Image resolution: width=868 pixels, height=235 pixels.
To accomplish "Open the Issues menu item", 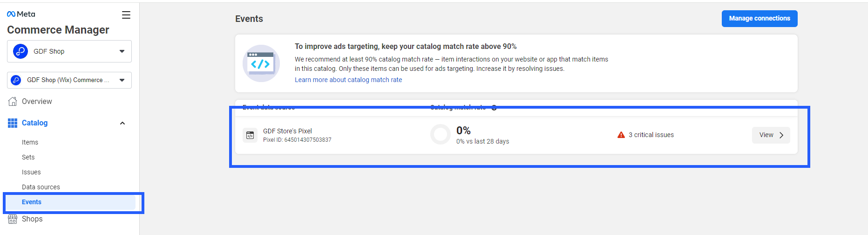I will pyautogui.click(x=31, y=172).
